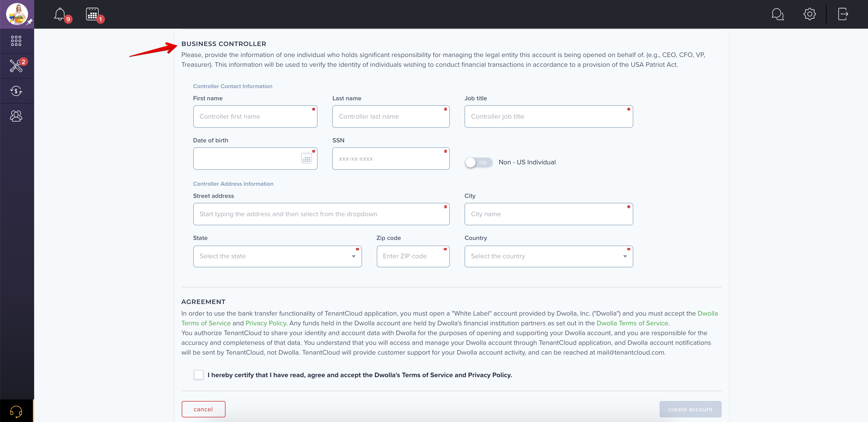Click the Enter ZIP code field
The image size is (868, 422).
[413, 256]
